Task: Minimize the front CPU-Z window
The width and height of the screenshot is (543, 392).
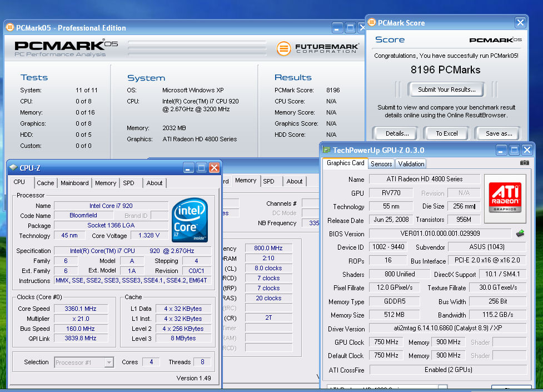Action: click(x=188, y=168)
